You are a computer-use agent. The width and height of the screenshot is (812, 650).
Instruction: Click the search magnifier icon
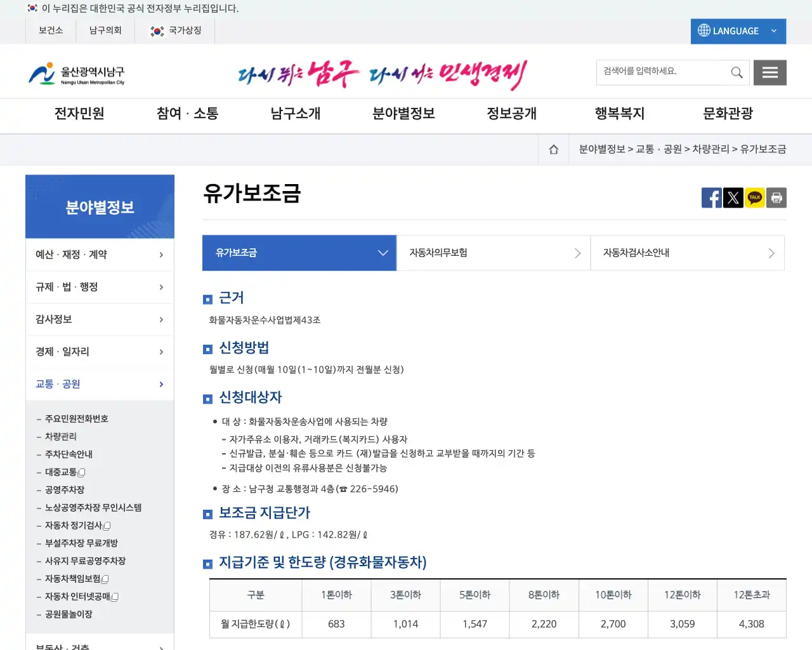(x=737, y=72)
